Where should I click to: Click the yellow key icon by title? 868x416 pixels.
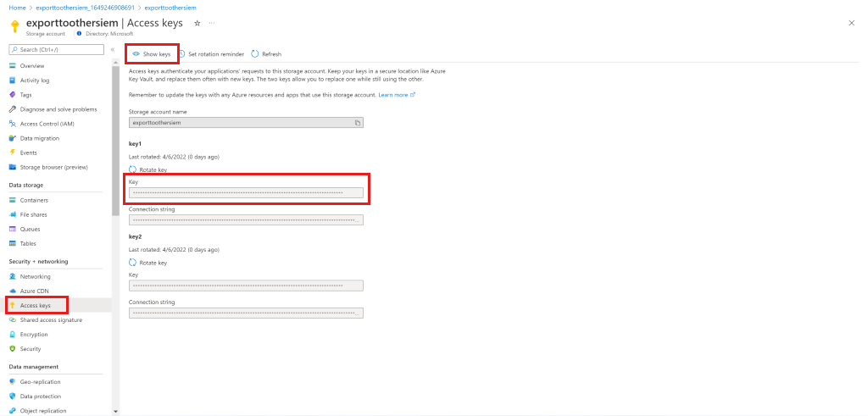15,26
